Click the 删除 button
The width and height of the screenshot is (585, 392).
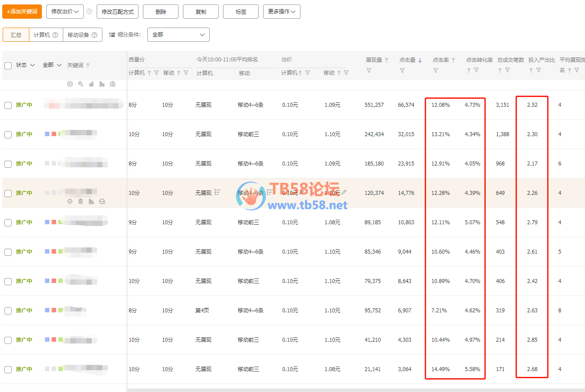(x=161, y=12)
